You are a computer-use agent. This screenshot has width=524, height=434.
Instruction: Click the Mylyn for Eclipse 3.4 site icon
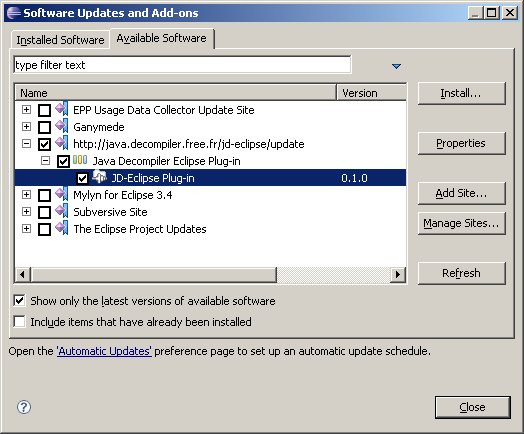point(62,194)
